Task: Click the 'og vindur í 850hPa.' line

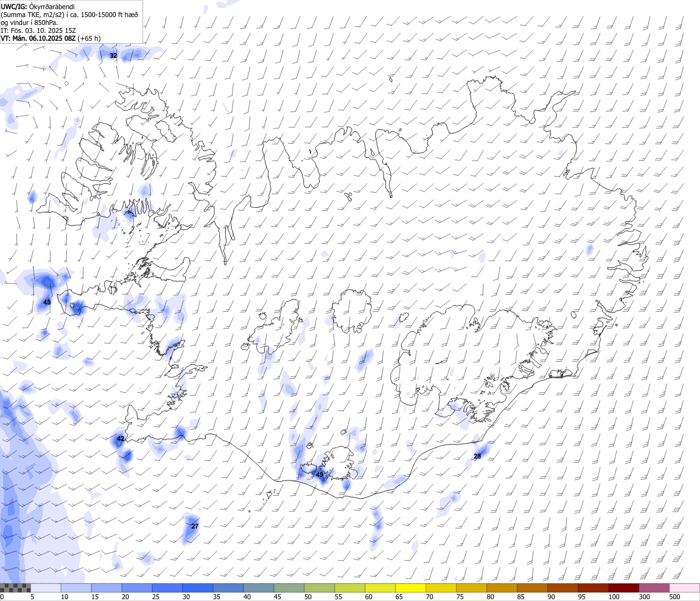Action: point(29,23)
